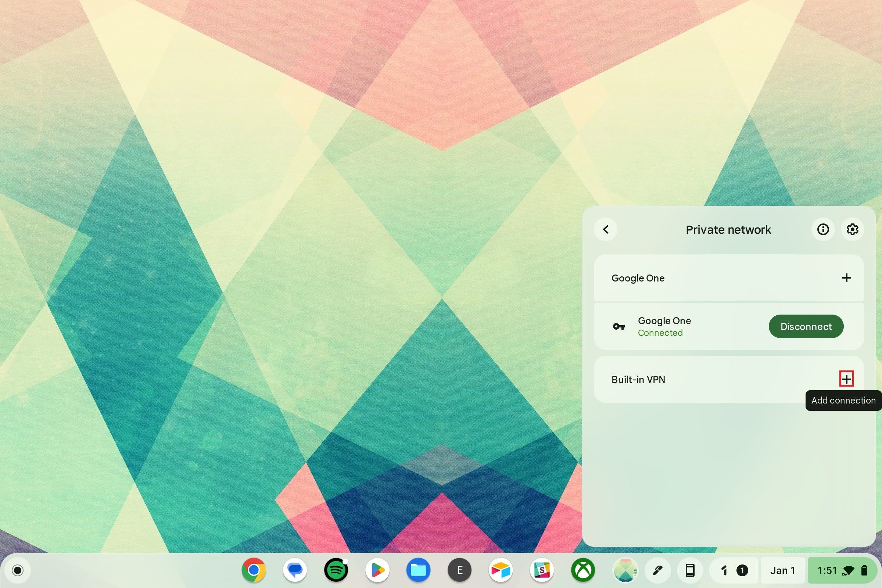Open the launcher from the shelf
This screenshot has width=882, height=588.
[x=18, y=570]
